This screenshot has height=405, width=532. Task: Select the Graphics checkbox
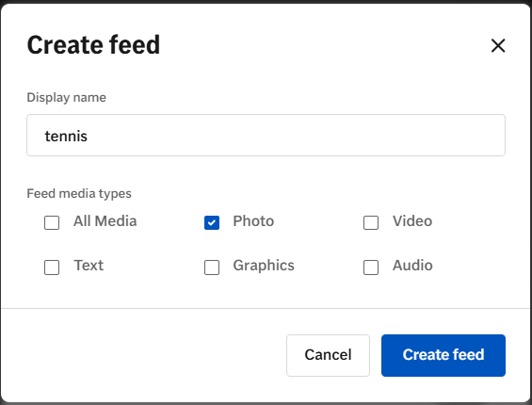tap(212, 267)
